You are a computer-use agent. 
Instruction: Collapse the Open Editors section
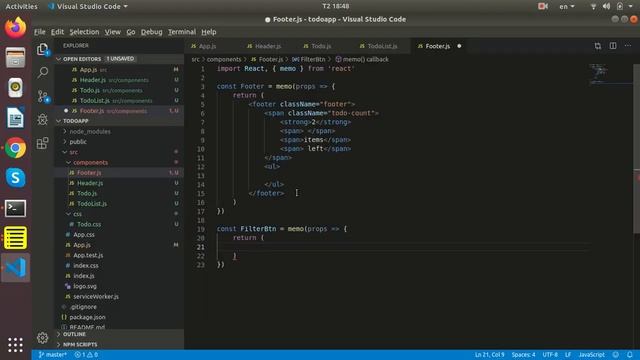[58, 59]
